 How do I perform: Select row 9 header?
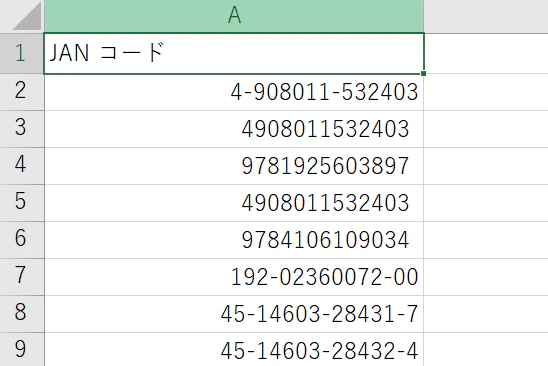[x=22, y=350]
